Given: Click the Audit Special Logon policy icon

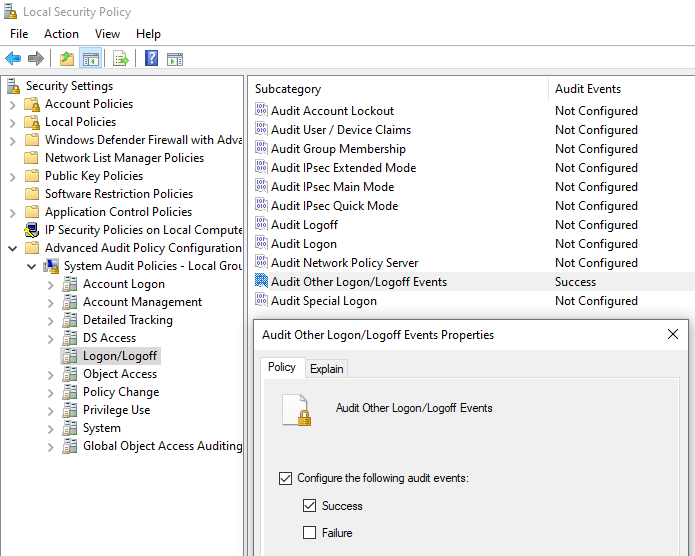Looking at the screenshot, I should point(261,301).
